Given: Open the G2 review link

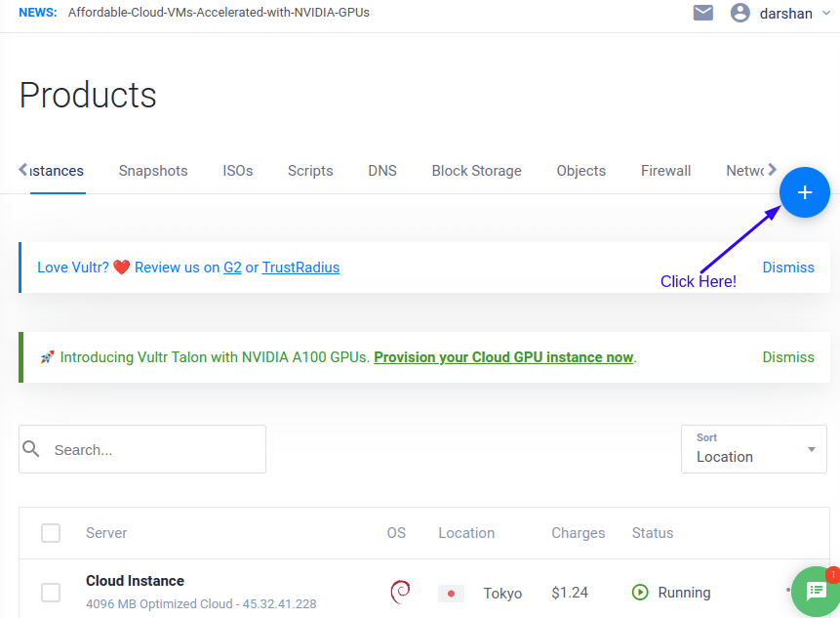Looking at the screenshot, I should pyautogui.click(x=232, y=268).
